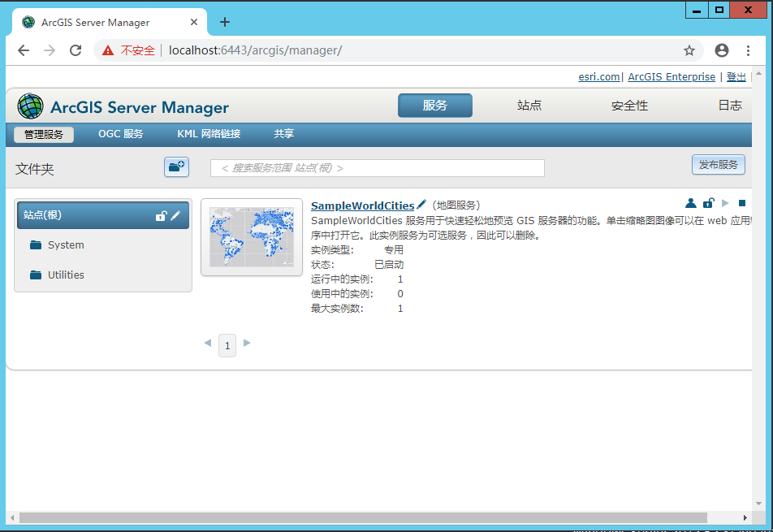Click the 专用 instance type value
773x532 pixels.
pos(393,250)
